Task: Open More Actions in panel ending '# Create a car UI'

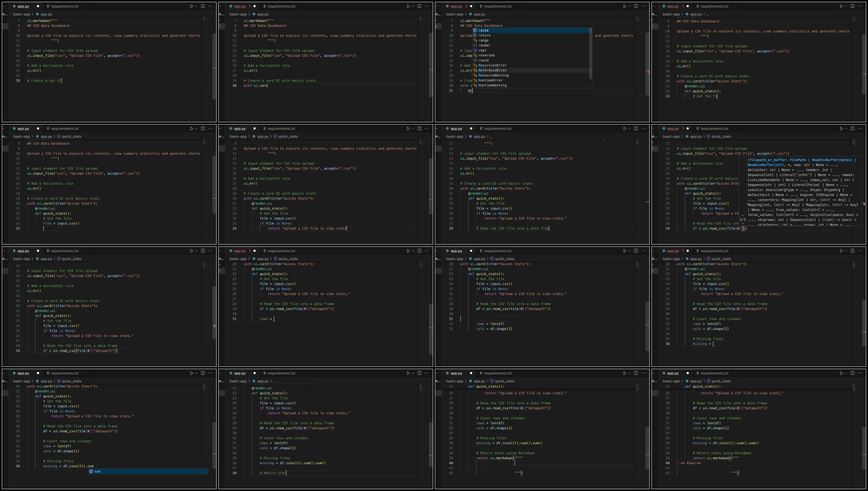Action: tap(210, 6)
